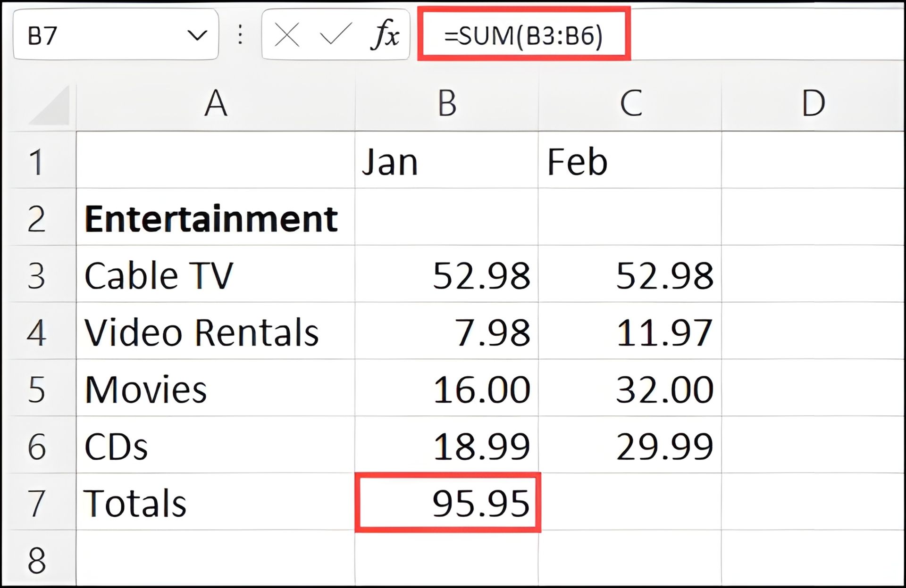
Task: Click the total cell 95.95
Action: 447,503
